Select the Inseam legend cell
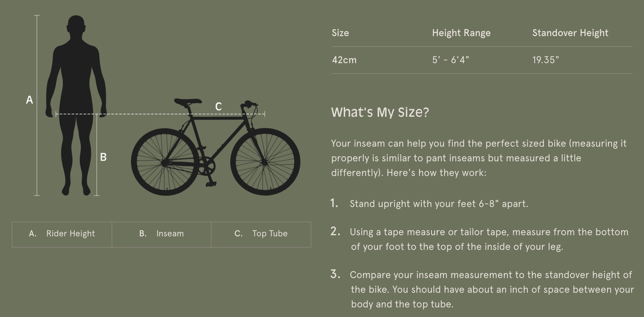This screenshot has height=317, width=644. point(162,234)
